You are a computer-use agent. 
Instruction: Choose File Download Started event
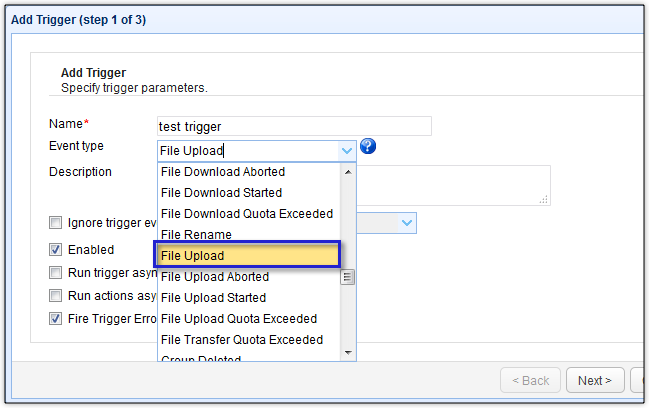pos(221,193)
